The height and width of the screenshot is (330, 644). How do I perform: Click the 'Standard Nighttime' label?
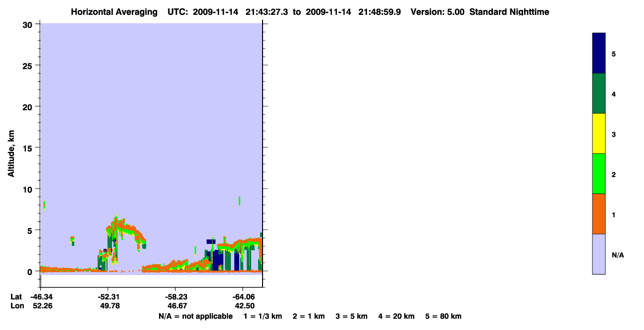509,12
